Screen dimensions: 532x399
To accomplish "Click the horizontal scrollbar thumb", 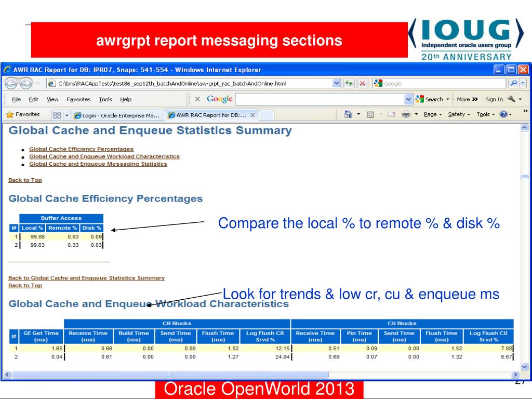I will click(170, 375).
